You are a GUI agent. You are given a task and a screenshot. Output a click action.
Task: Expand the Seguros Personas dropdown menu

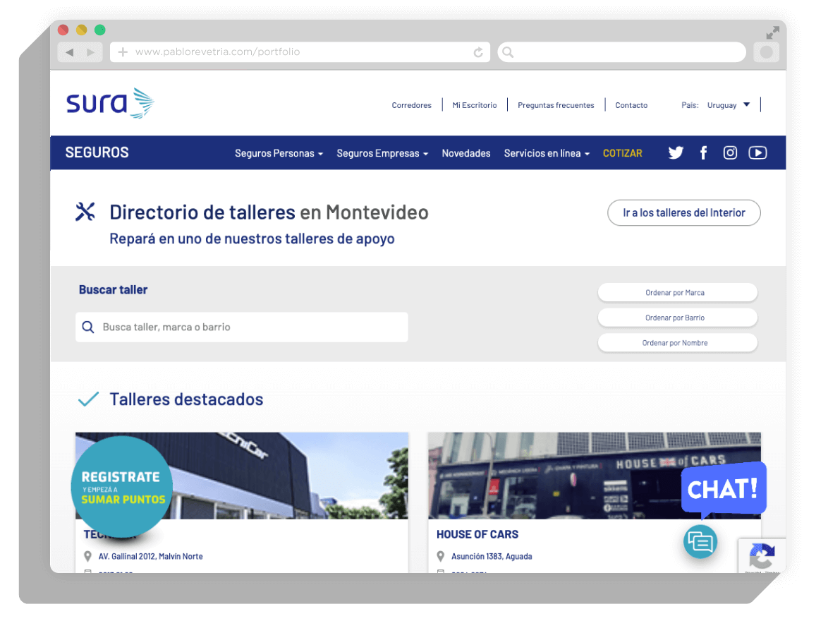(x=279, y=153)
